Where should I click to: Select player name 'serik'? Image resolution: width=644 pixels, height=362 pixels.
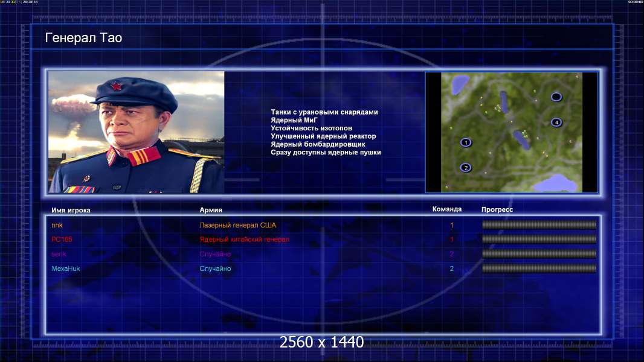pyautogui.click(x=59, y=254)
